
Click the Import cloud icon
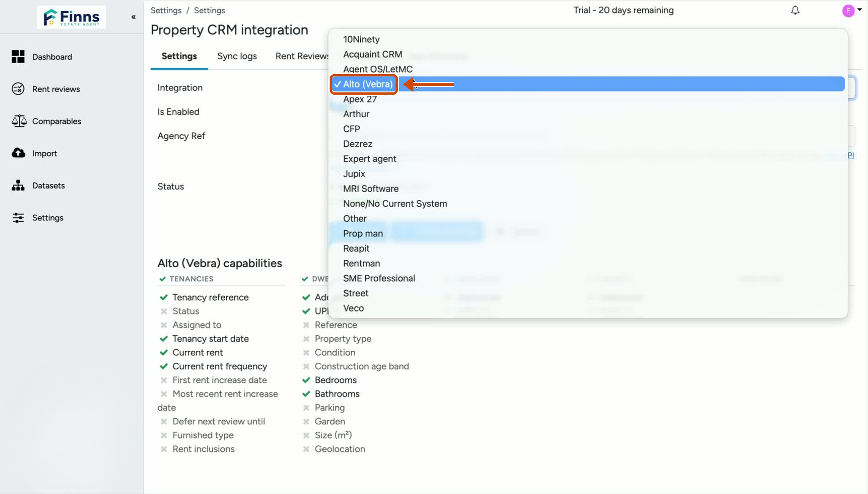(18, 153)
